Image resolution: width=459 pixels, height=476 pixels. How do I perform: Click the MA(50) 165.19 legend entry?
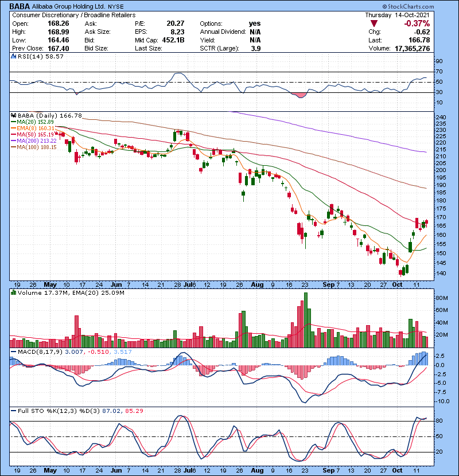[x=32, y=134]
